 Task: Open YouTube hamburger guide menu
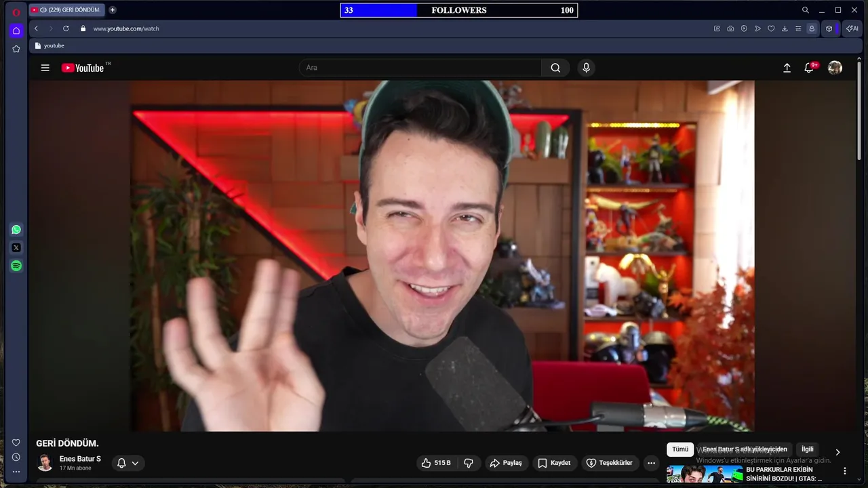click(x=45, y=68)
